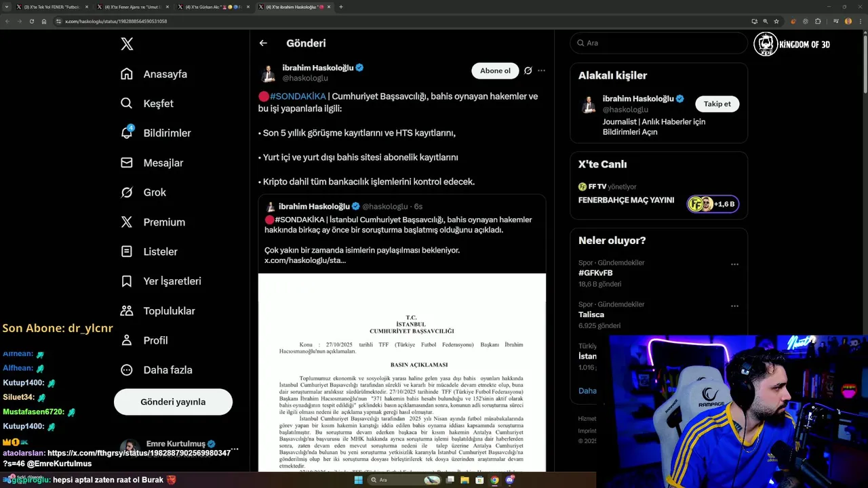This screenshot has height=488, width=868.
Task: Open a new browser tab
Action: 340,7
